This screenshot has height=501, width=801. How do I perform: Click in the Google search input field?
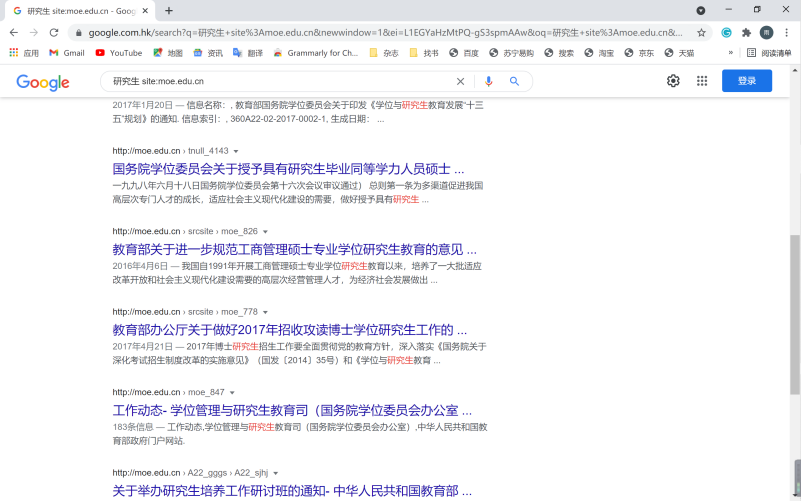pyautogui.click(x=281, y=81)
